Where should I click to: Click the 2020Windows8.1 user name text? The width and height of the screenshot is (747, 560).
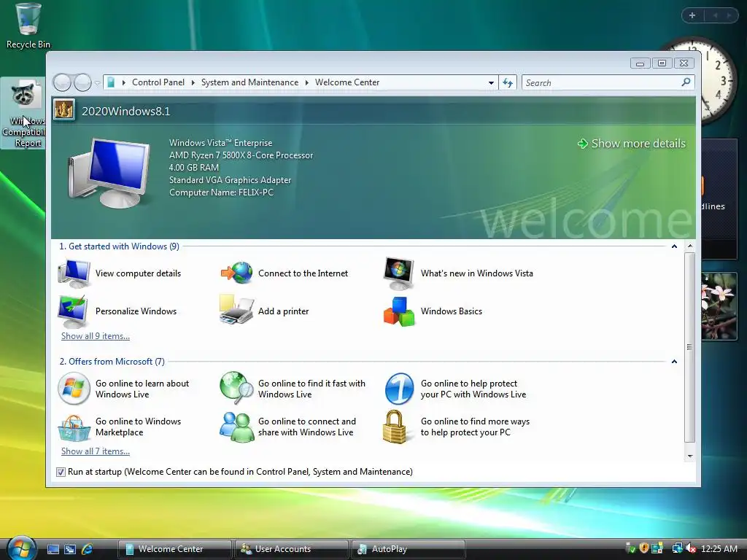coord(125,111)
